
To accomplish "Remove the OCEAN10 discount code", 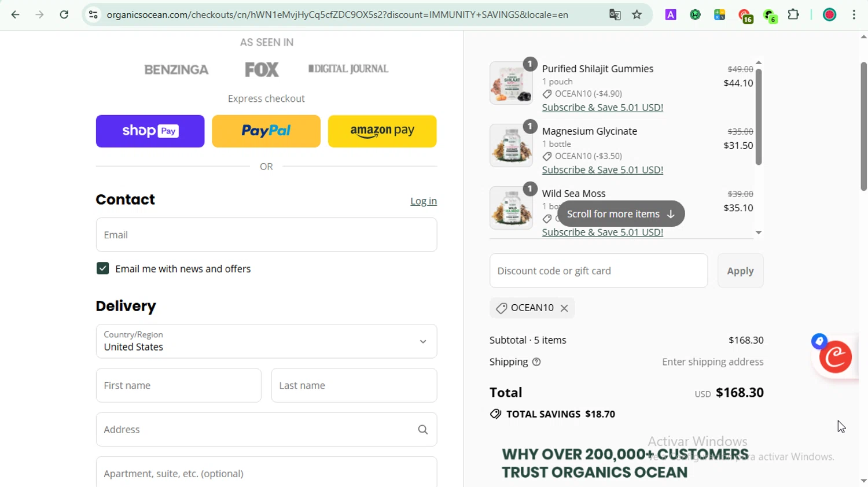I will 564,308.
